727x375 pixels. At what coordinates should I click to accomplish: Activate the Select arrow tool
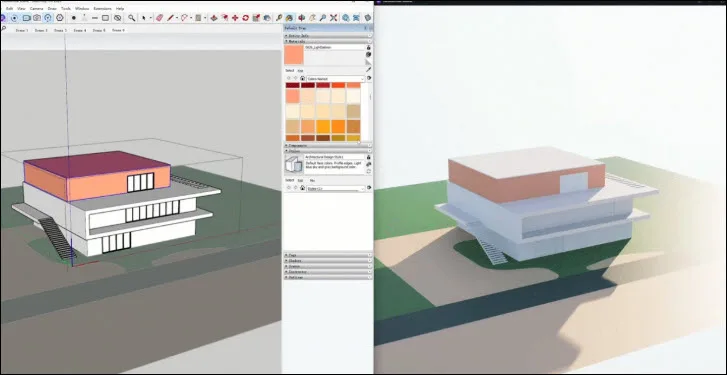point(144,18)
